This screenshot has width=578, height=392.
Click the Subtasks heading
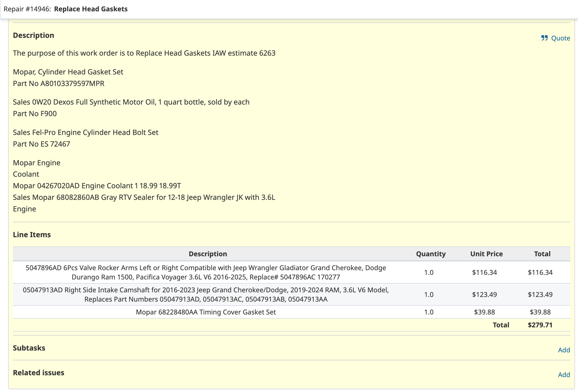click(x=29, y=348)
